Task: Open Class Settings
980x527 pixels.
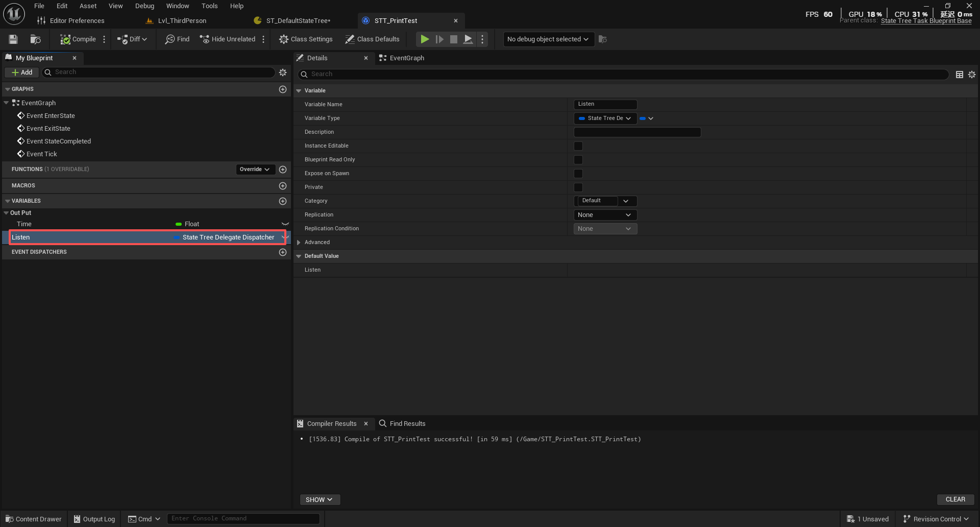Action: click(x=306, y=39)
